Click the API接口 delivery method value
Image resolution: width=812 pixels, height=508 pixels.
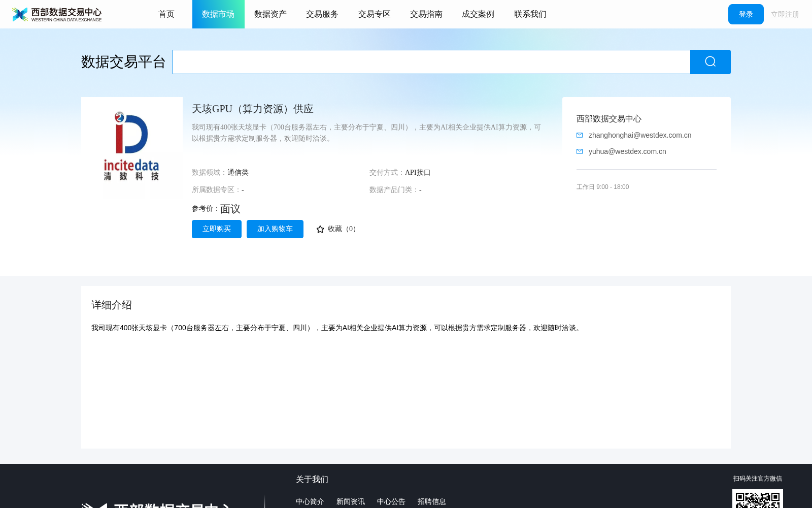tap(418, 173)
